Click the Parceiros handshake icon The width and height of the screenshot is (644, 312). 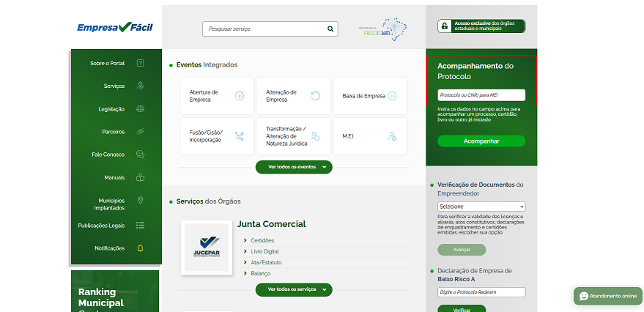pyautogui.click(x=141, y=132)
